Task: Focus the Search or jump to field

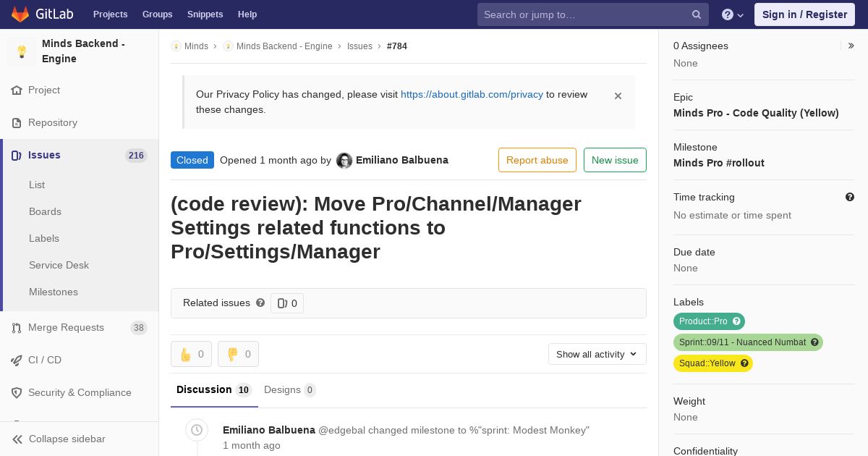Action: pyautogui.click(x=593, y=14)
